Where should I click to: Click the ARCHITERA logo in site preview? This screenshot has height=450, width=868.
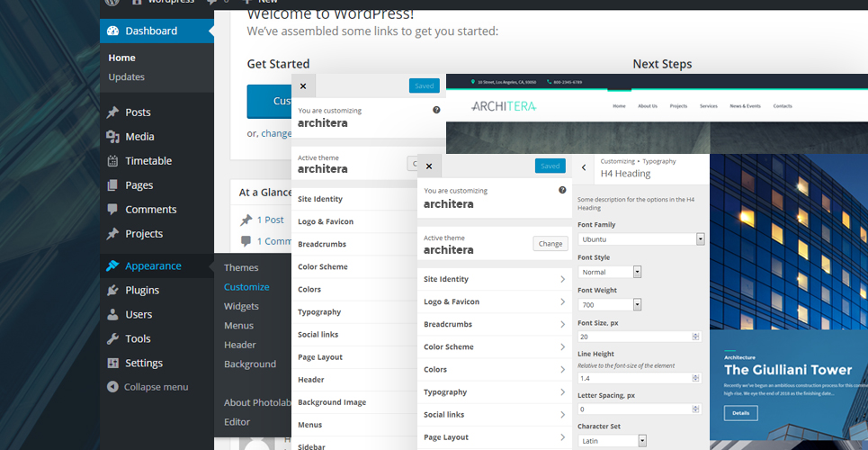pos(504,106)
